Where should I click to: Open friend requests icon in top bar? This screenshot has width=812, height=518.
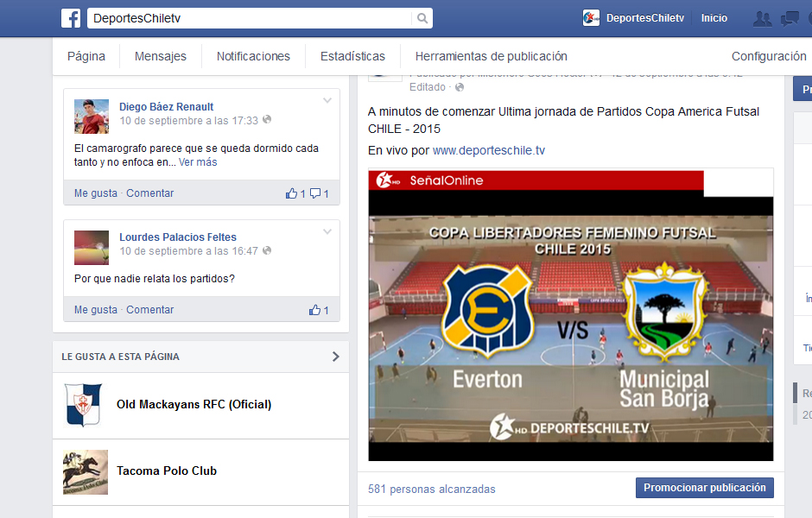(762, 18)
